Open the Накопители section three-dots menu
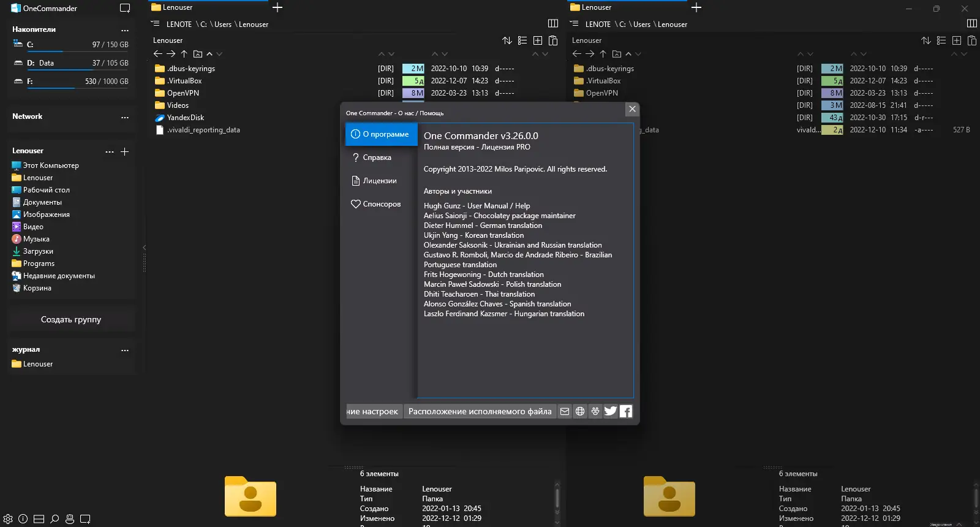This screenshot has width=980, height=527. [x=125, y=30]
